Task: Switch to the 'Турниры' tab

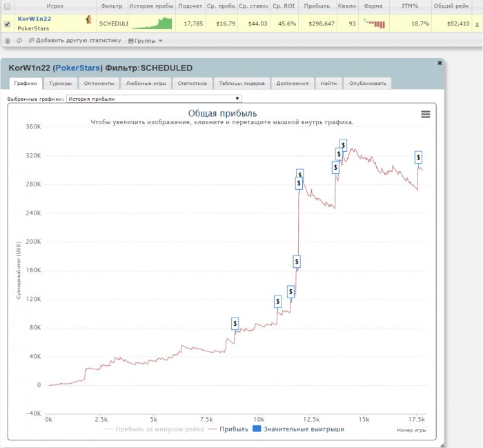Action: pos(60,84)
